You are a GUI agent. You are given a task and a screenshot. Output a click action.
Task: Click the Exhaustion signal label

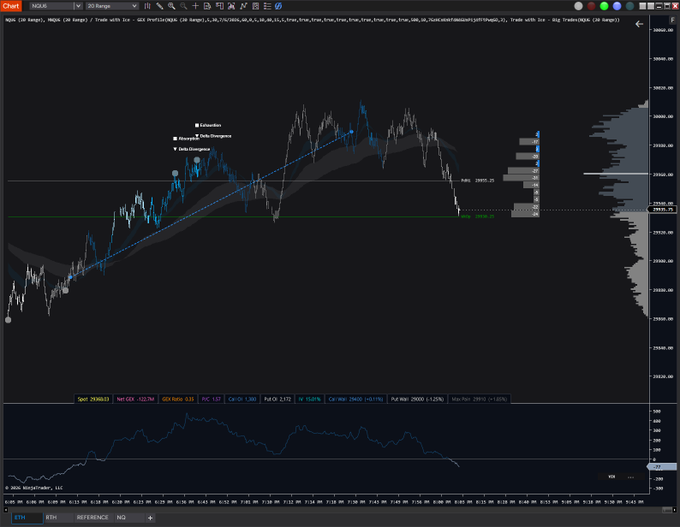click(x=208, y=125)
